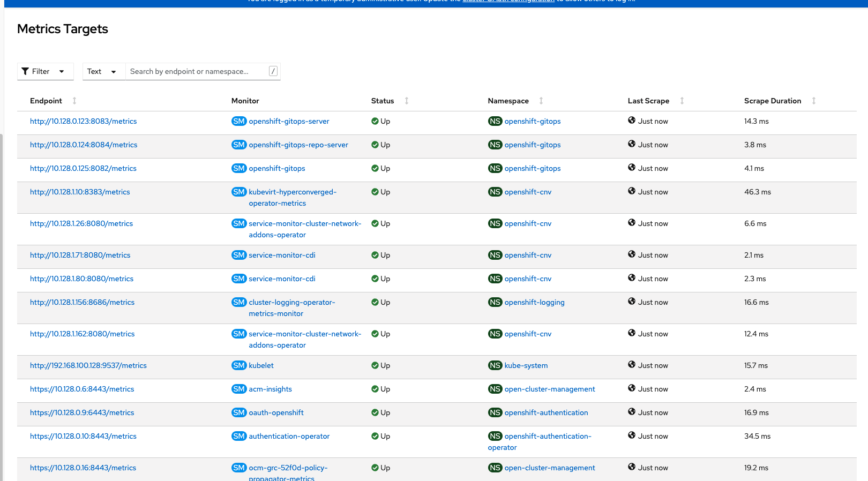The image size is (868, 481).
Task: Open endpoint http://10.128.0.123:8083/metrics
Action: coord(83,121)
